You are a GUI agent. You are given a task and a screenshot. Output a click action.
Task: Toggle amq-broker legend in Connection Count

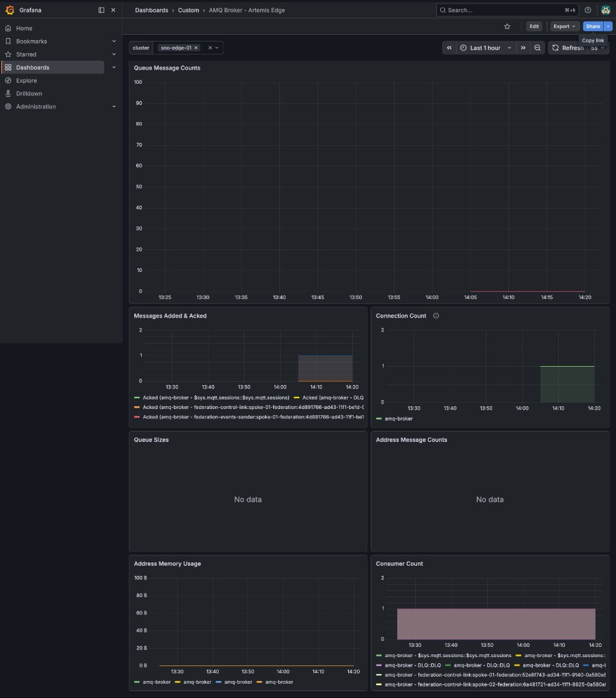[x=399, y=419]
